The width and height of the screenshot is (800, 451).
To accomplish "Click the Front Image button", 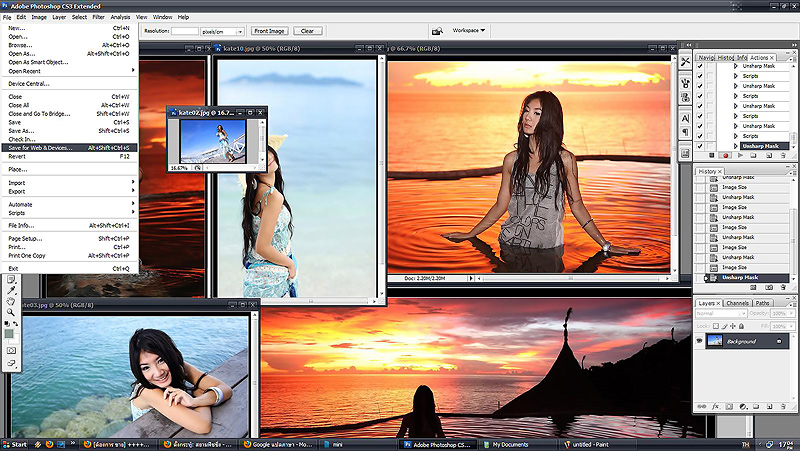I will [269, 31].
